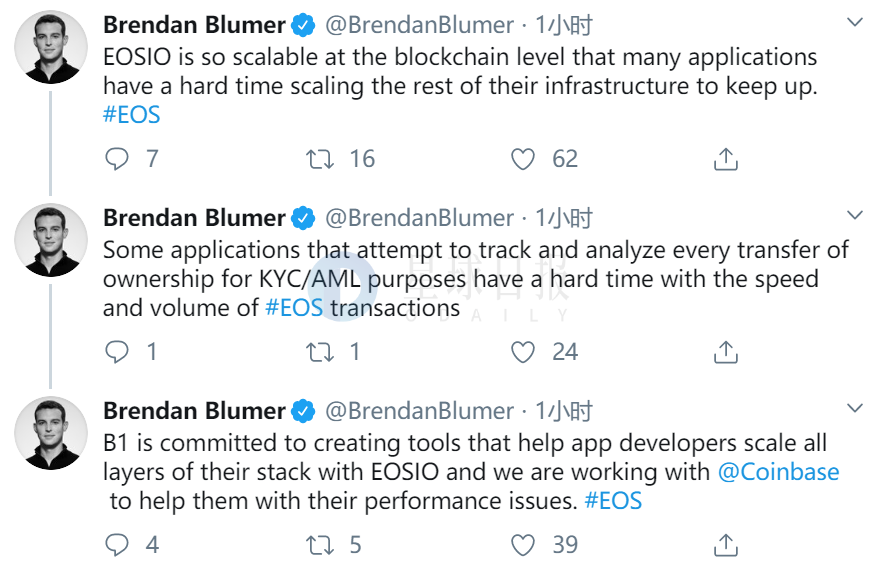Screen dimensions: 877x573
Task: Retweet the tweet with 16 retweets
Action: click(319, 159)
